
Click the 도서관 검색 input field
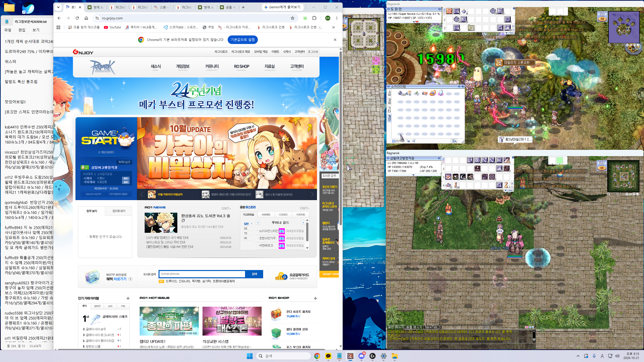[202, 274]
